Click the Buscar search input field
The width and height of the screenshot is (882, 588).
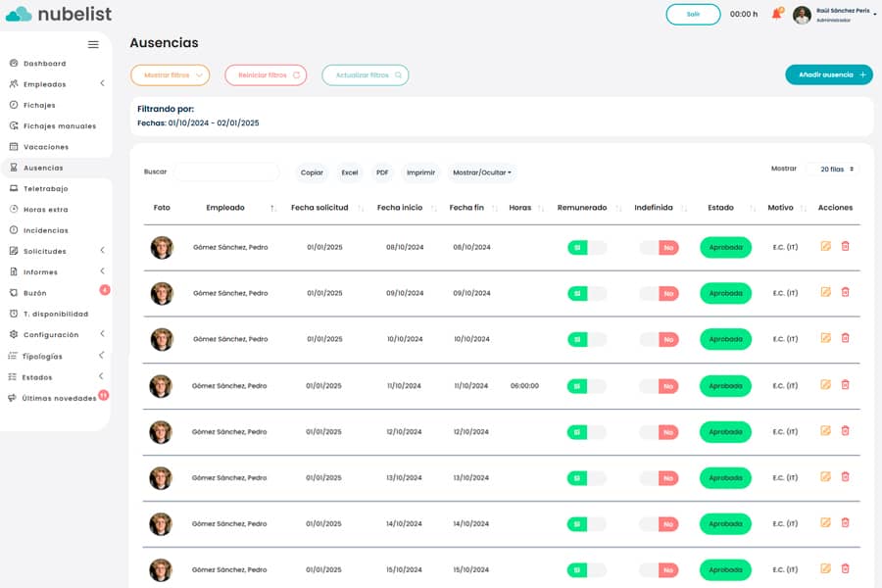pyautogui.click(x=226, y=172)
